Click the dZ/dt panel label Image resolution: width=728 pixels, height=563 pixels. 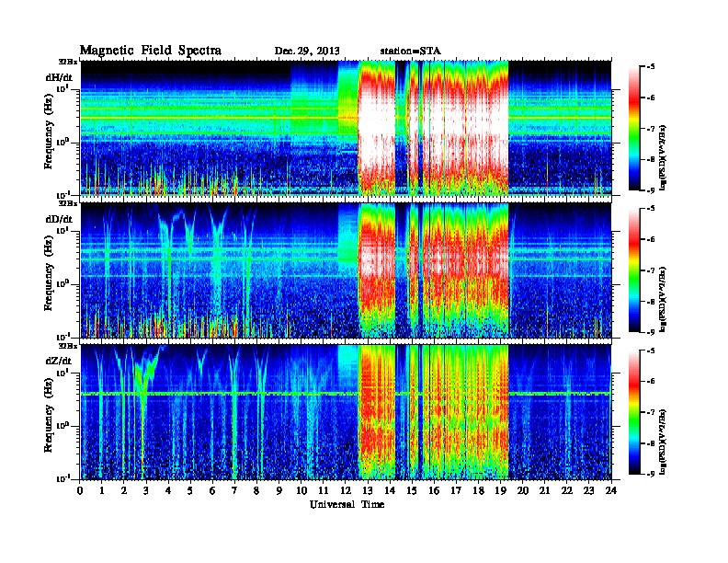click(x=59, y=361)
